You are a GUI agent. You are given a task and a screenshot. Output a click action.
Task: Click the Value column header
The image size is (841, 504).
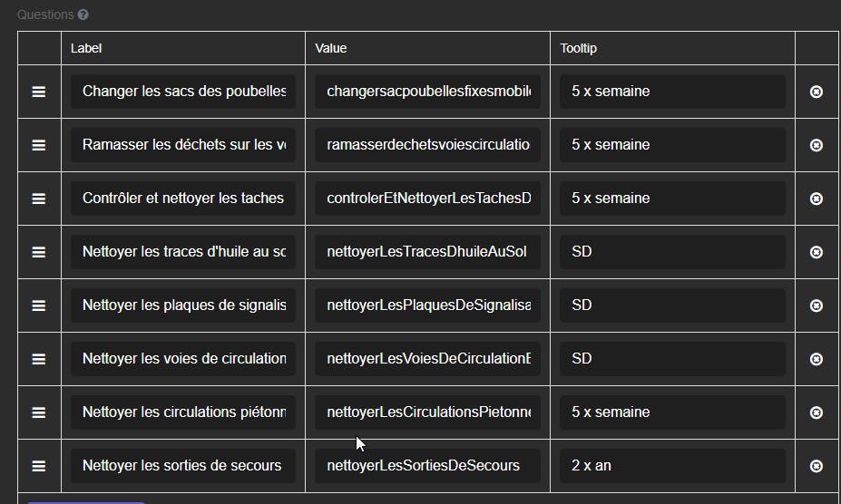click(331, 48)
